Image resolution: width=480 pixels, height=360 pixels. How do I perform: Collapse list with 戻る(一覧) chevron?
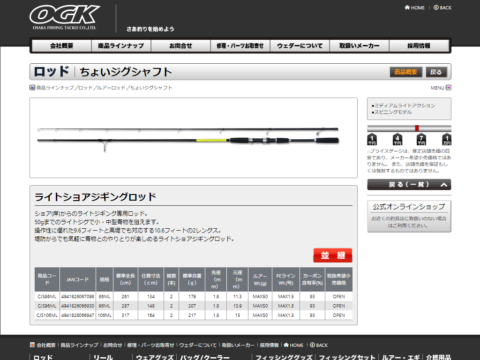444,185
